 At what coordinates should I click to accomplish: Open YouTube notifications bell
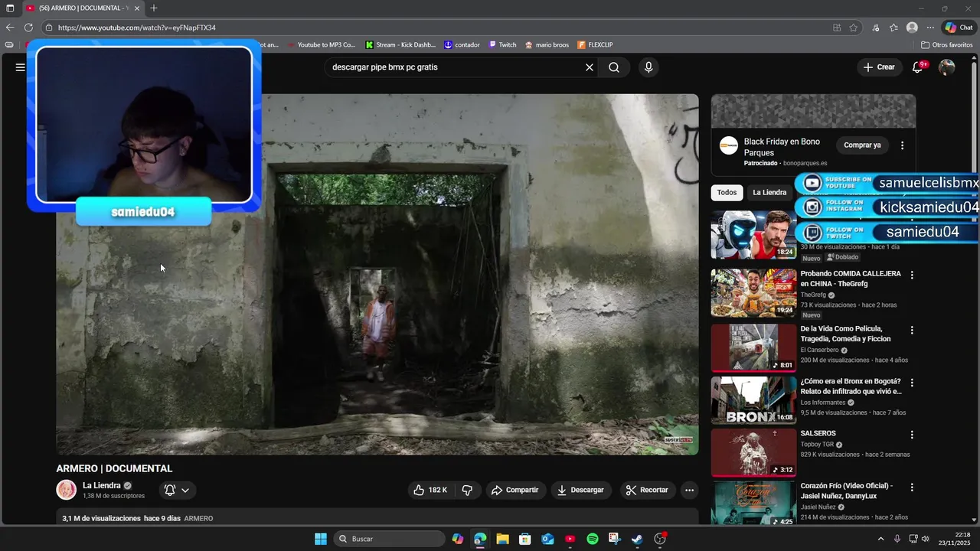918,67
